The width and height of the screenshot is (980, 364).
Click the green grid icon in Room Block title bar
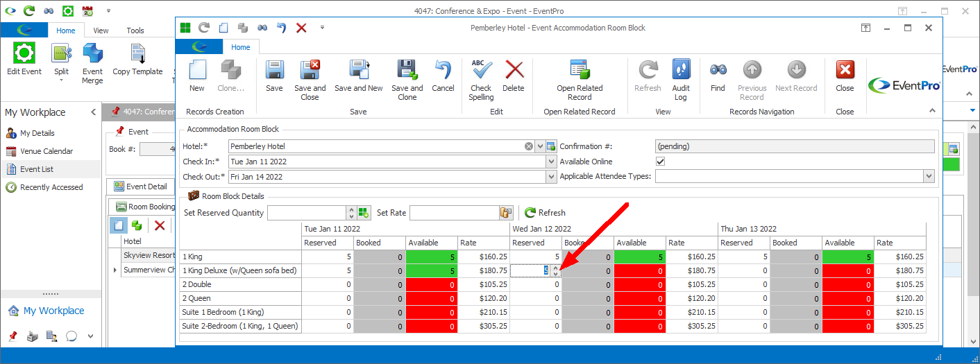point(185,28)
